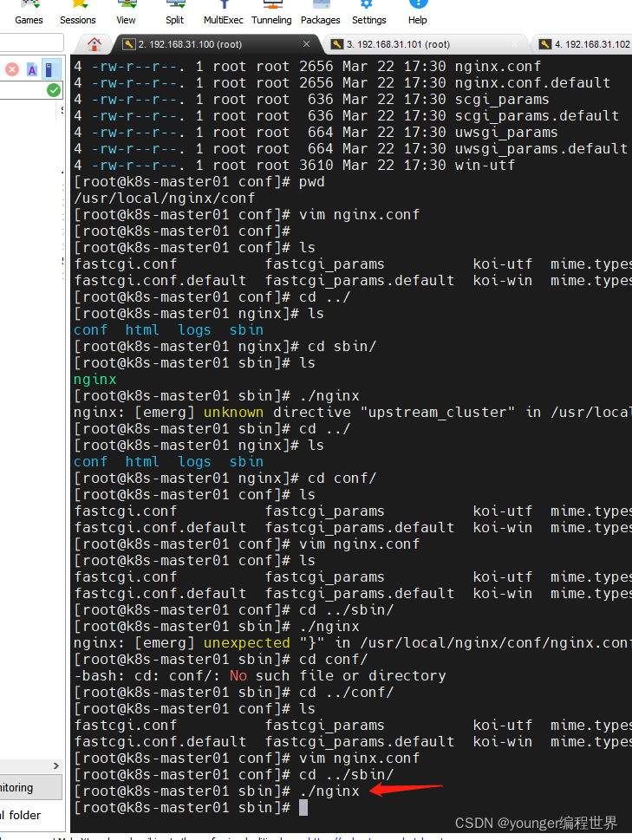632x840 pixels.
Task: Click the sidebar scroll-right arrow
Action: (56, 765)
